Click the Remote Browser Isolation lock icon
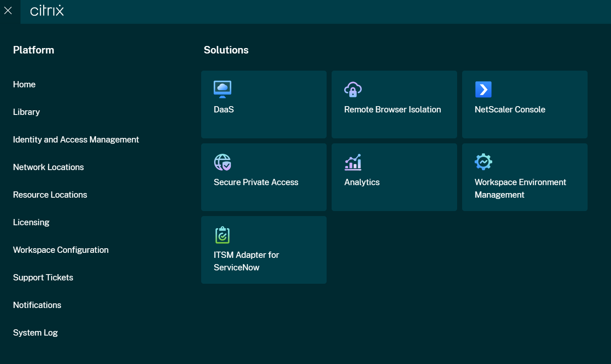 point(353,89)
